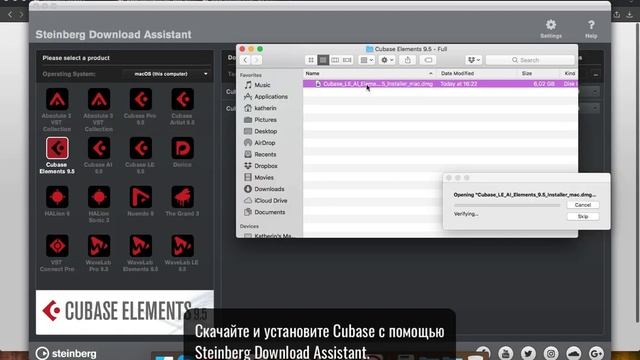The width and height of the screenshot is (640, 360).
Task: Select the Cubase Pro 9.5 product icon
Action: [140, 99]
